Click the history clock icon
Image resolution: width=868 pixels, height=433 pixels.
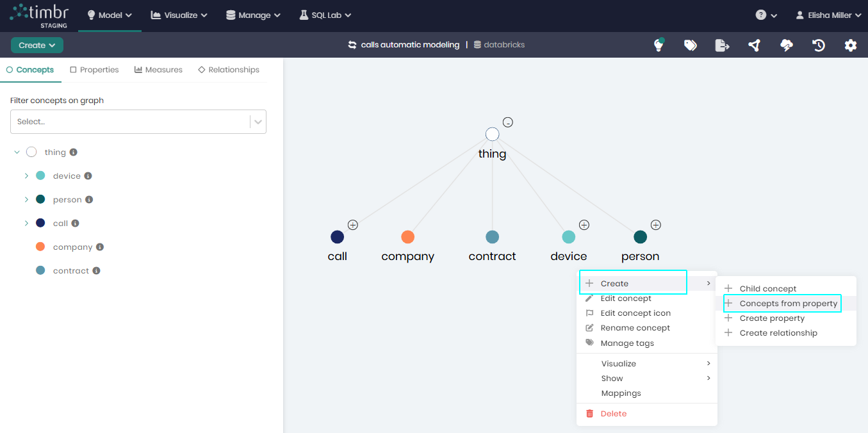[x=818, y=45]
